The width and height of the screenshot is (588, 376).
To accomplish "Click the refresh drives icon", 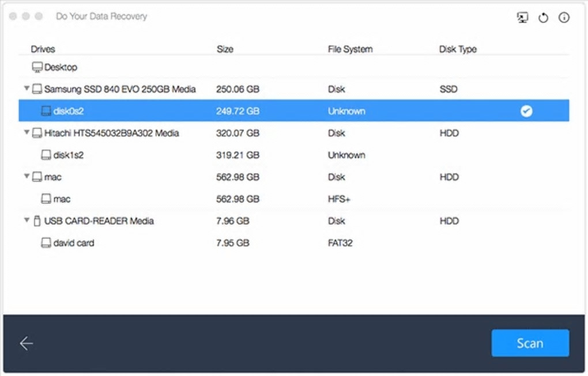I will pyautogui.click(x=543, y=17).
